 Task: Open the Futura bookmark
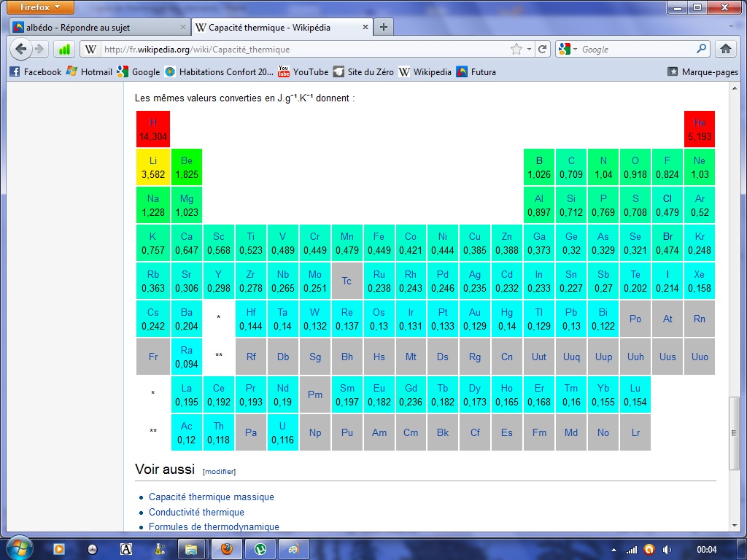tap(476, 72)
